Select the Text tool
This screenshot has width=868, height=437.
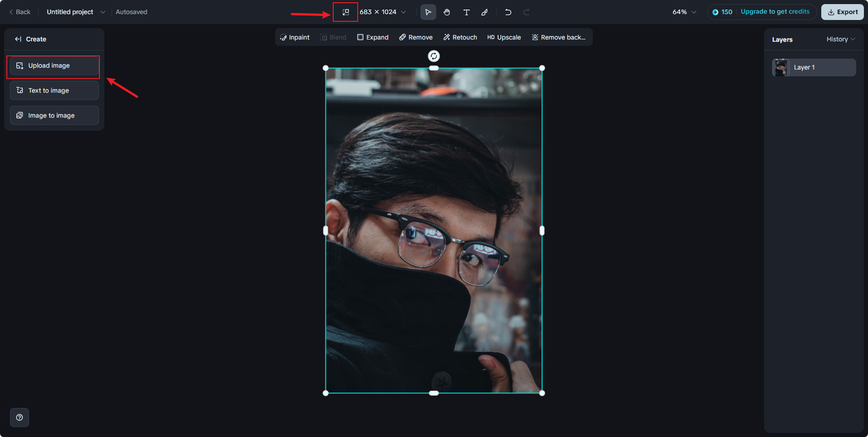click(x=466, y=12)
